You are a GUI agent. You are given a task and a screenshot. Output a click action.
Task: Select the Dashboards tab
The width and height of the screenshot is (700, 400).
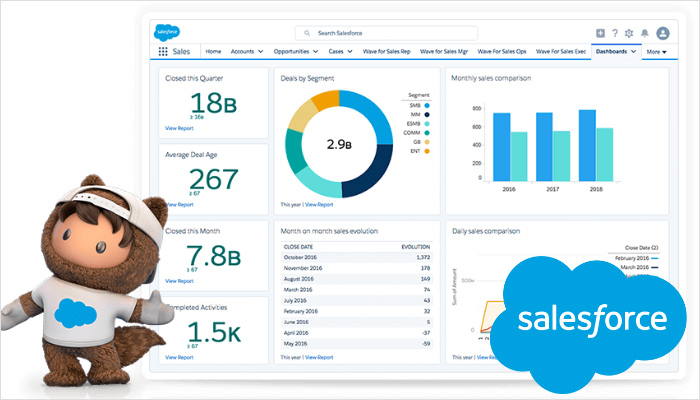click(x=611, y=51)
